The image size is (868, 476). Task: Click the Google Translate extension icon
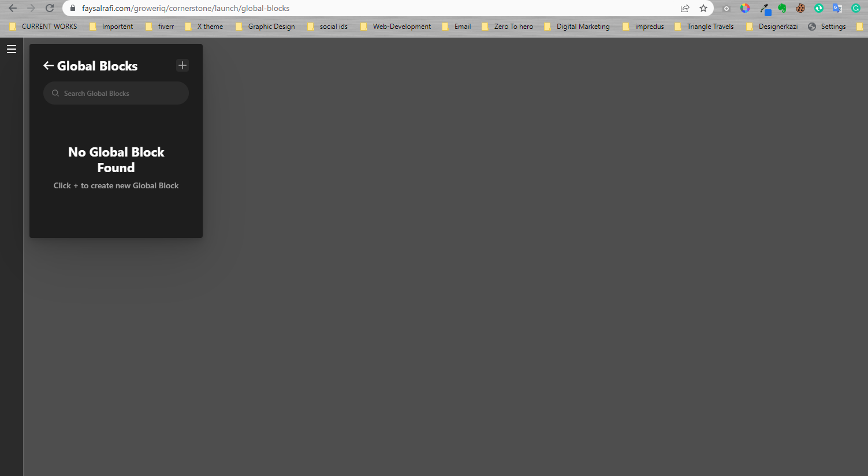(837, 8)
